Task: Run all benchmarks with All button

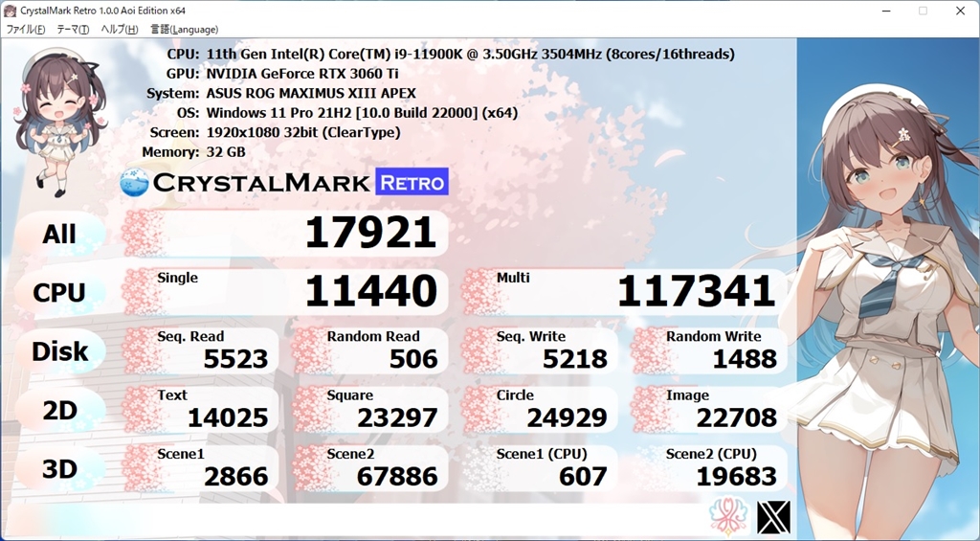Action: [x=59, y=234]
